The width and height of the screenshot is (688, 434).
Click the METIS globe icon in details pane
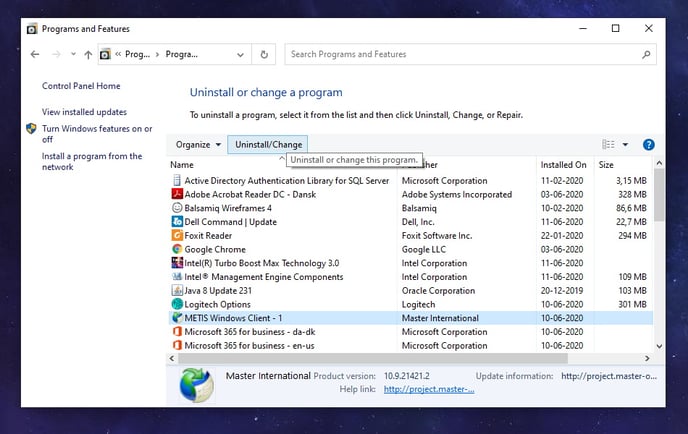[196, 385]
